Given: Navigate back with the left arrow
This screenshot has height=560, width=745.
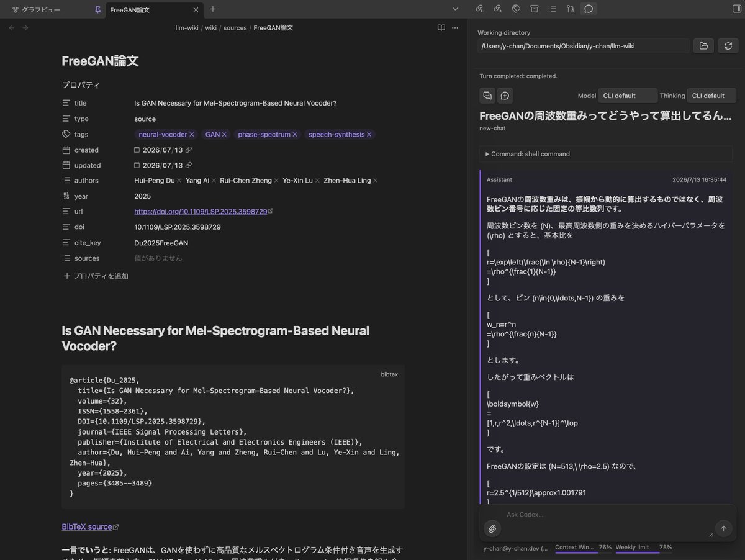Looking at the screenshot, I should tap(12, 28).
